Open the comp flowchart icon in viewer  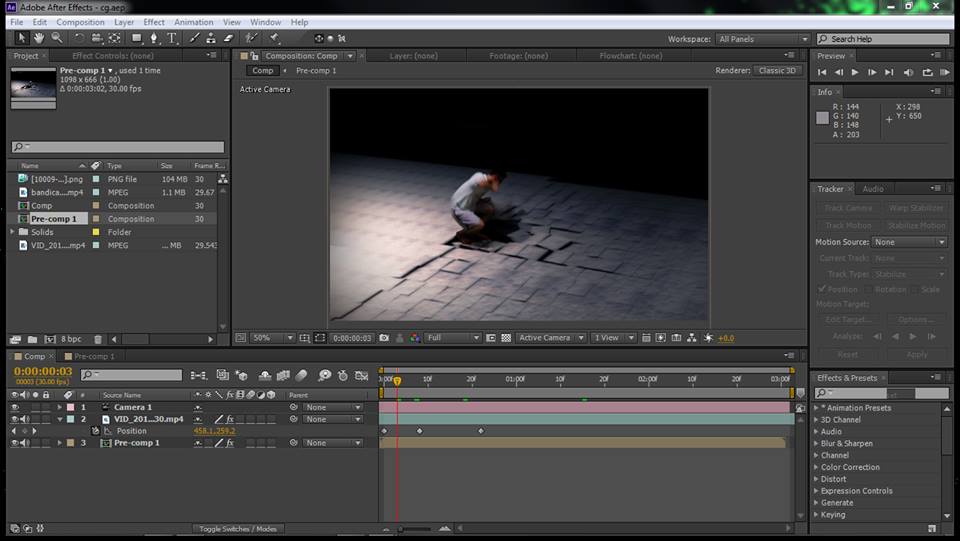tap(691, 338)
